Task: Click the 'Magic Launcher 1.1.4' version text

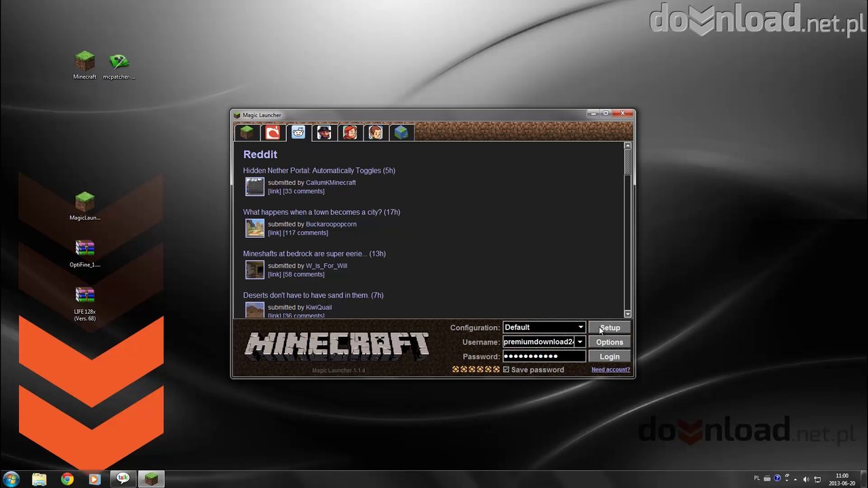Action: tap(338, 371)
